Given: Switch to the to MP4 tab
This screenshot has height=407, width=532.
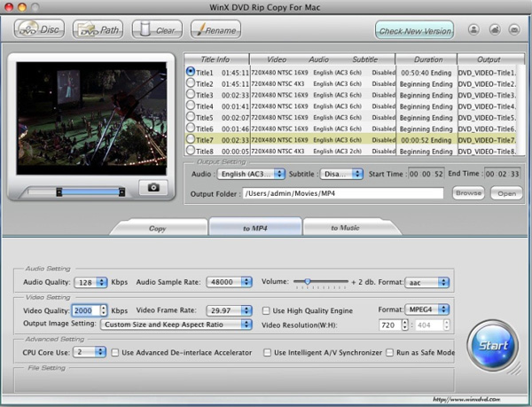Looking at the screenshot, I should 255,228.
